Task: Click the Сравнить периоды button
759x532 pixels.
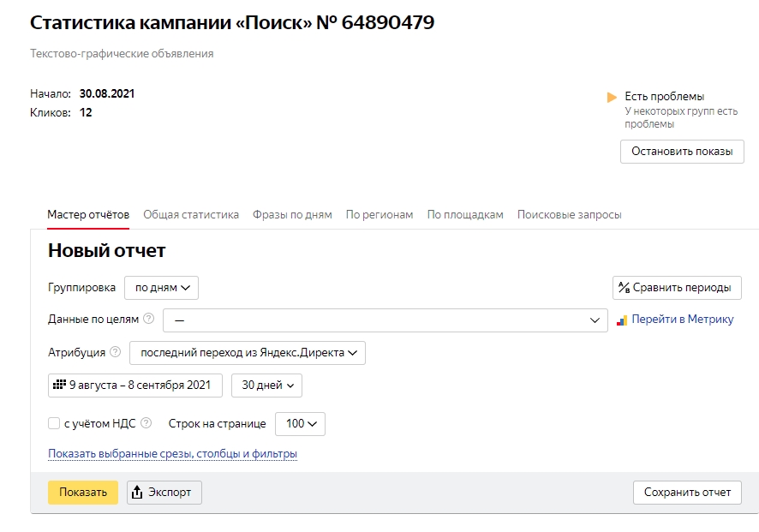Action: tap(678, 288)
